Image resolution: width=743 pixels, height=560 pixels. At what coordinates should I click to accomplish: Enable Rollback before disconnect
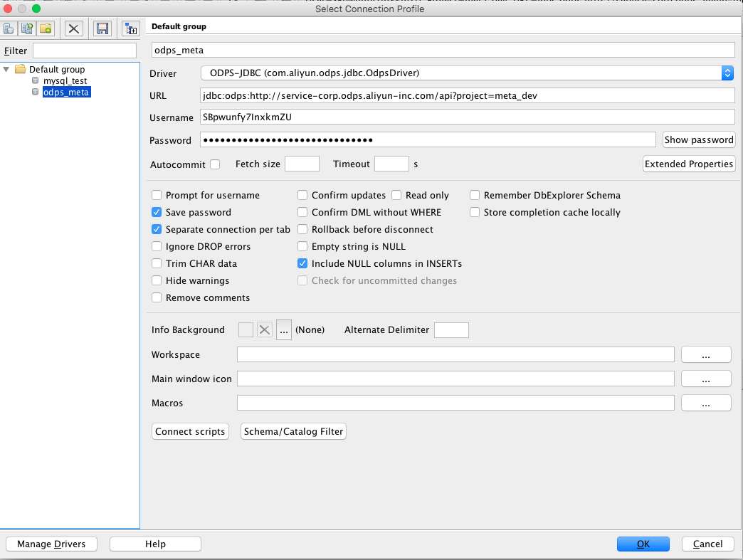click(x=302, y=229)
